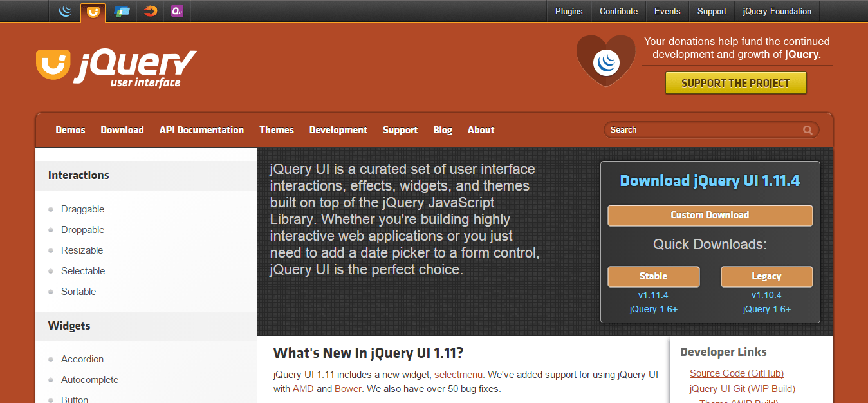The image size is (868, 403).
Task: Open the jQuery Mobile project icon
Action: (x=121, y=11)
